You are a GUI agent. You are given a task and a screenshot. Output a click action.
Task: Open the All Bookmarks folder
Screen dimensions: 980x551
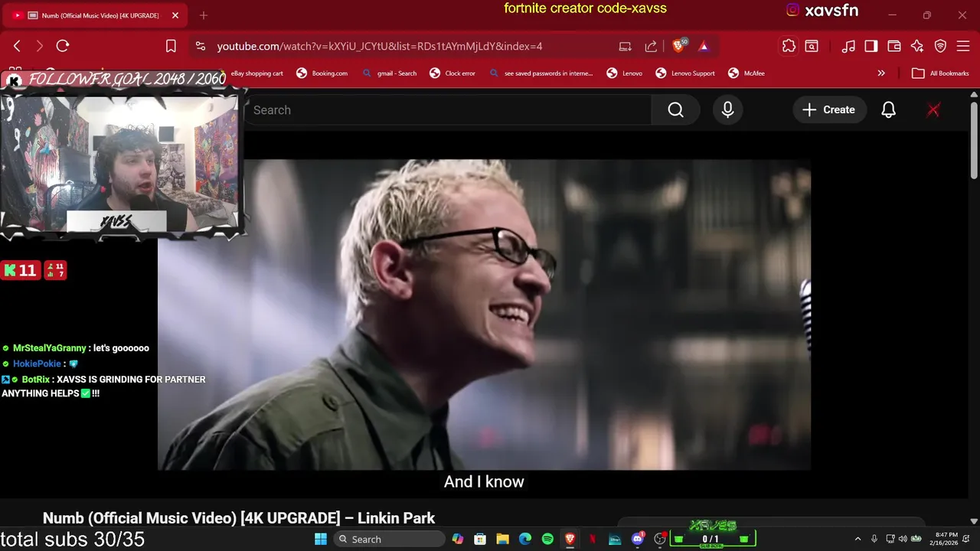[941, 73]
